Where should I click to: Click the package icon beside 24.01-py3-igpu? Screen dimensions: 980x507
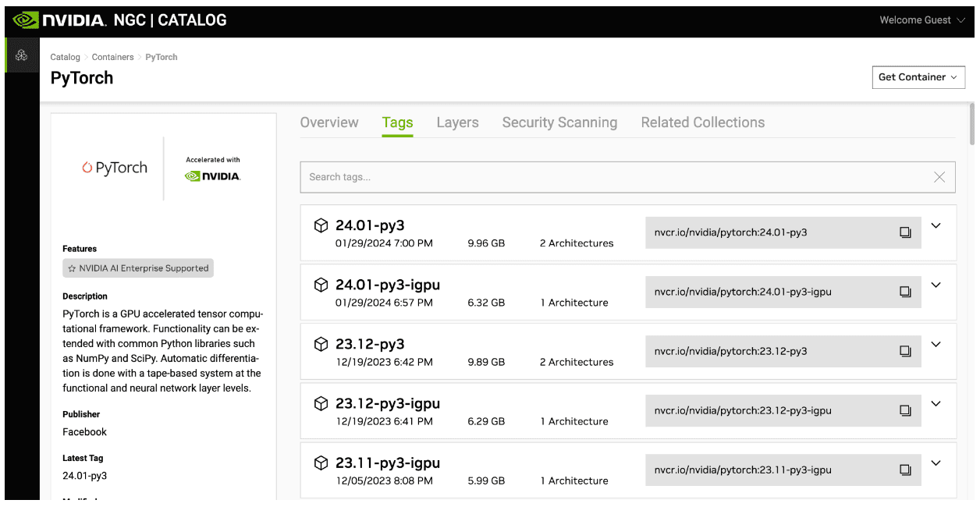pos(321,285)
